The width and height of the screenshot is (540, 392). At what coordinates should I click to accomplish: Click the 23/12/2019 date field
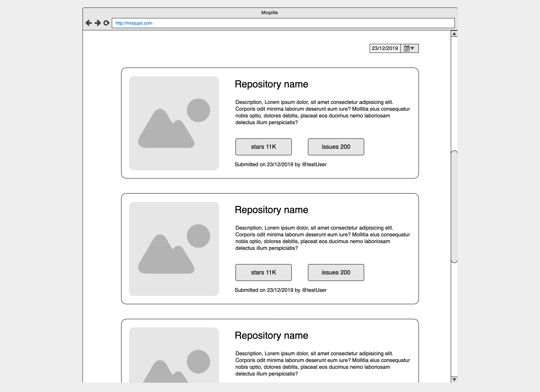pyautogui.click(x=385, y=48)
